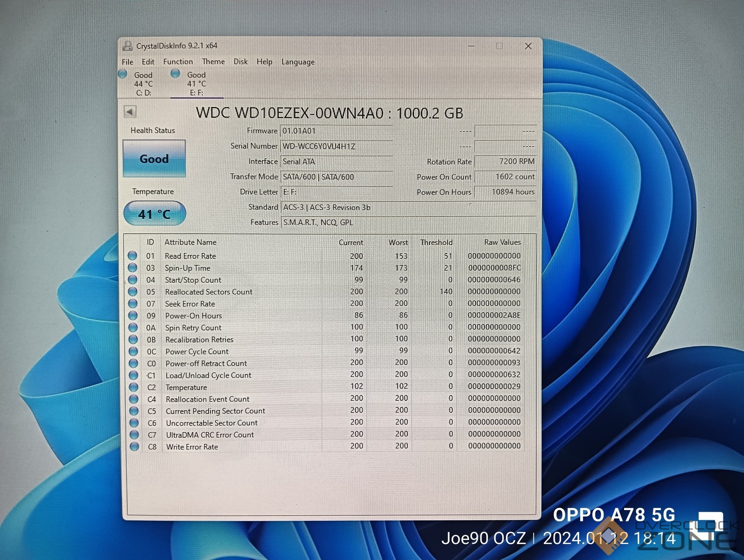Click the status circle beside Reallocated Sectors Count
744x560 pixels.
[133, 292]
